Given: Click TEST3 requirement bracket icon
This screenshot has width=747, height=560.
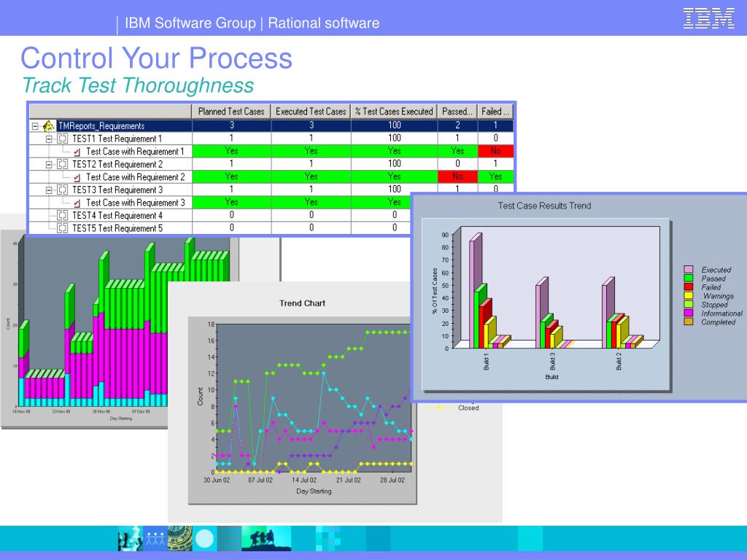Looking at the screenshot, I should click(x=63, y=190).
